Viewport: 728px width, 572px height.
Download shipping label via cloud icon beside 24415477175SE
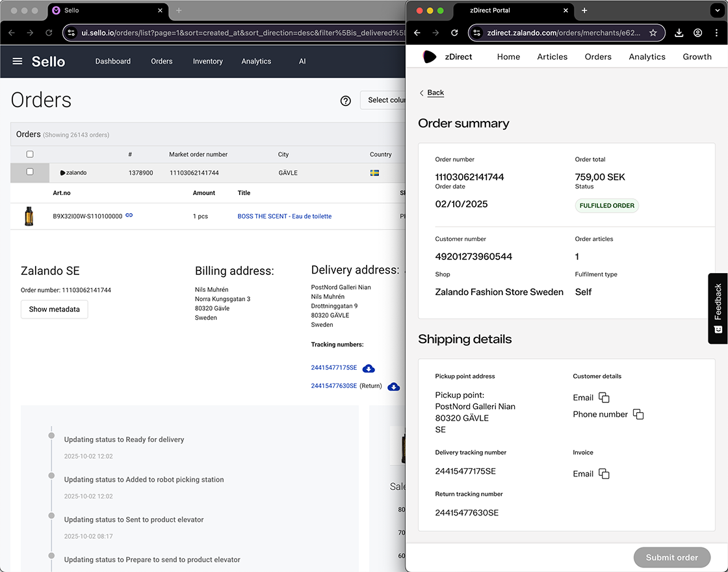pyautogui.click(x=369, y=367)
